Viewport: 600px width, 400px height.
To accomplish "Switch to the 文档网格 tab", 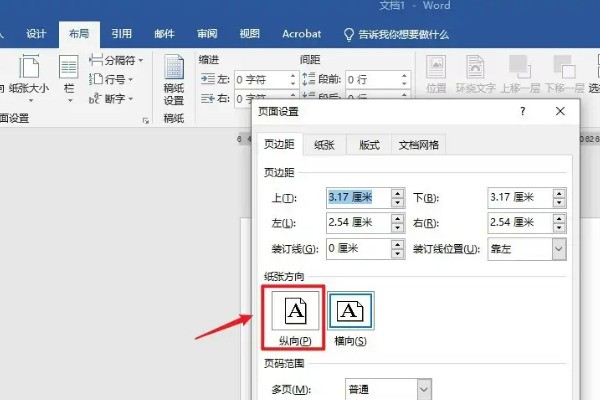I will coord(419,145).
